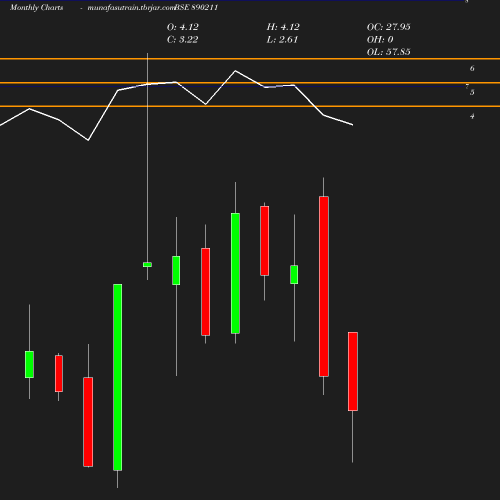Click the 'BSE 890211' symbol label

[196, 7]
